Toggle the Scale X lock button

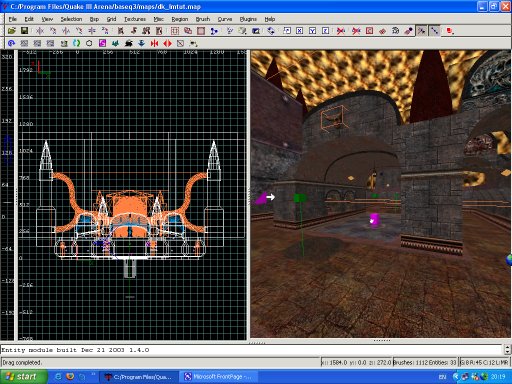click(300, 31)
